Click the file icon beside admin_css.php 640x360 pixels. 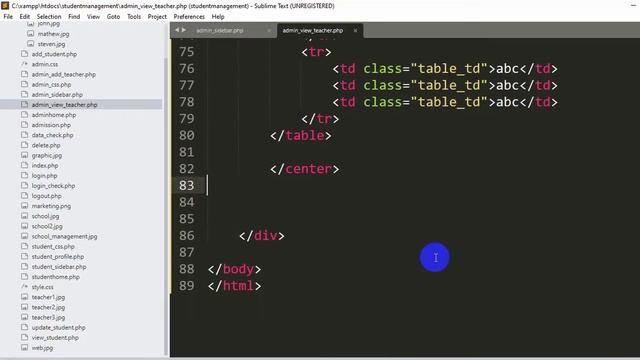tap(24, 84)
